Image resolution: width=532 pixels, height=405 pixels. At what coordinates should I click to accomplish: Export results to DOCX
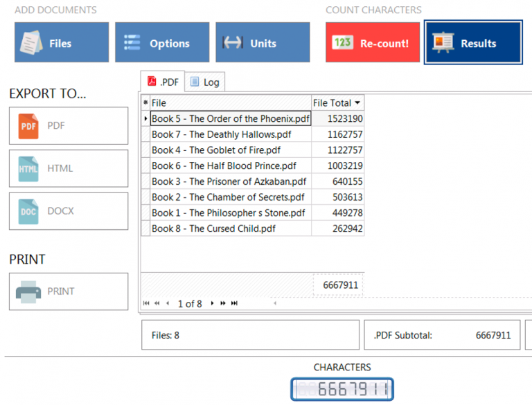(69, 211)
